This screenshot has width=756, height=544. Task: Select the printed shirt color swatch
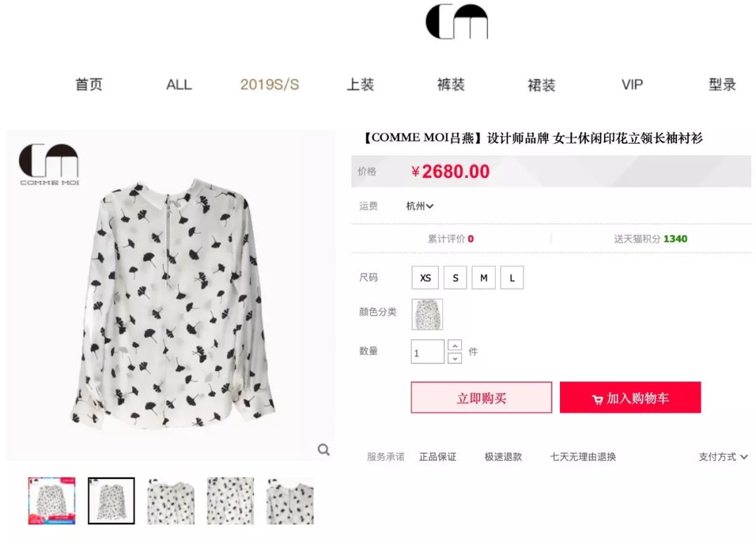pyautogui.click(x=427, y=314)
